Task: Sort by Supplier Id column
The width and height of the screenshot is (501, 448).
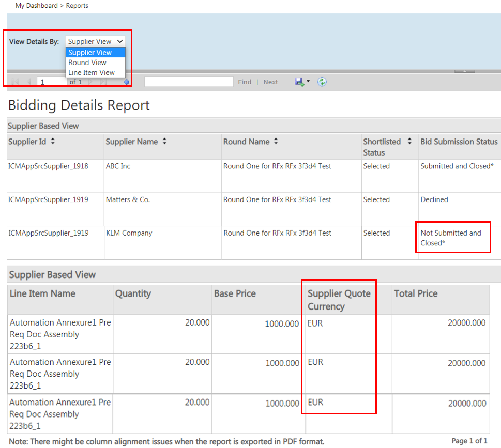Action: (x=52, y=142)
